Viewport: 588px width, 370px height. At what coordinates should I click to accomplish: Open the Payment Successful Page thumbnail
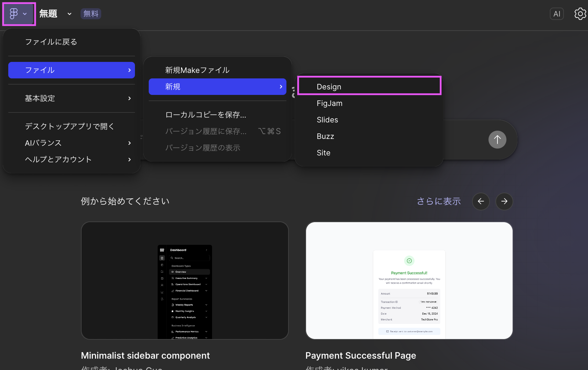[409, 280]
